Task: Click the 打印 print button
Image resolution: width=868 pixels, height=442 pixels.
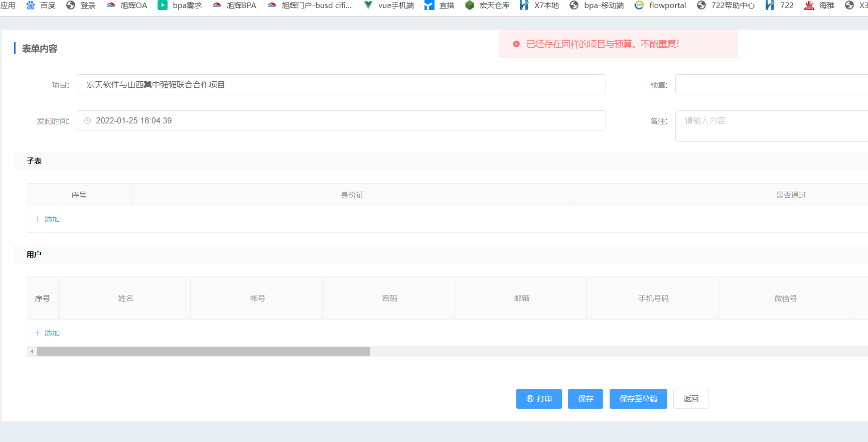Action: click(539, 399)
